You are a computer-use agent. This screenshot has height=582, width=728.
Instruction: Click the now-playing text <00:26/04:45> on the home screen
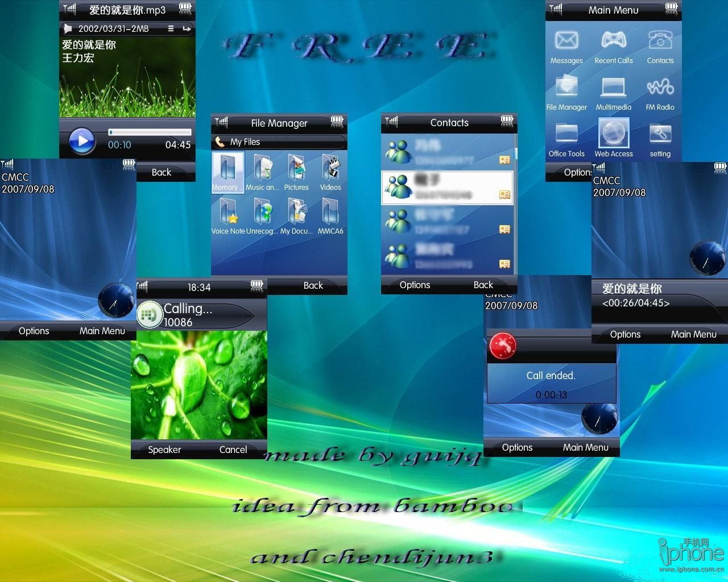[636, 303]
